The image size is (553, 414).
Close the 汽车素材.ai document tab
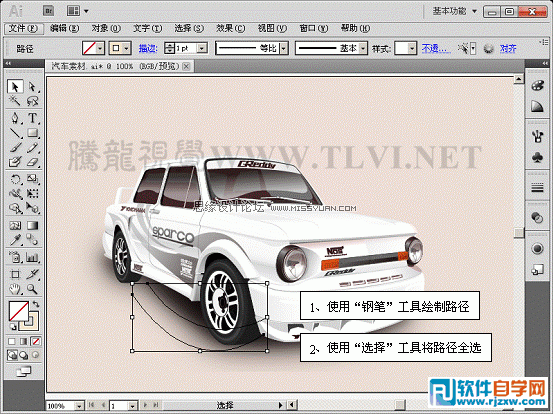pos(187,66)
